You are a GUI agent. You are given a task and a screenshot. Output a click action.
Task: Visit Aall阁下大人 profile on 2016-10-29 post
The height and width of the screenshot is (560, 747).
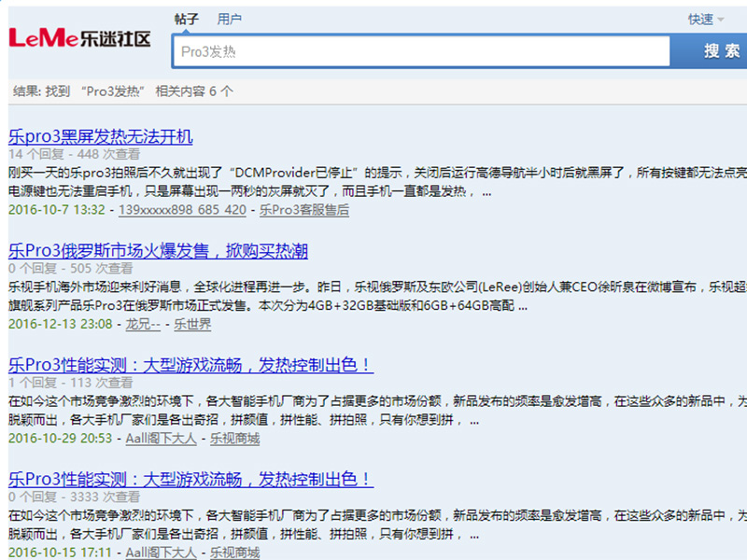(x=161, y=438)
